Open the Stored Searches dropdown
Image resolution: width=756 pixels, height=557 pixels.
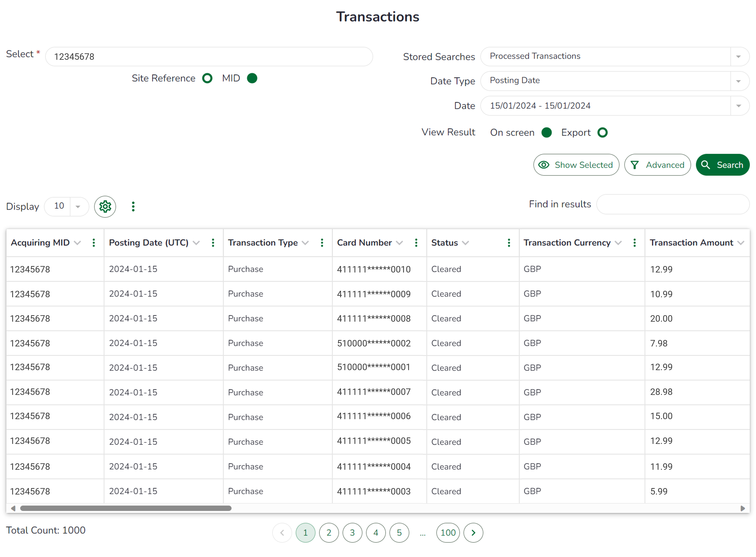(738, 56)
